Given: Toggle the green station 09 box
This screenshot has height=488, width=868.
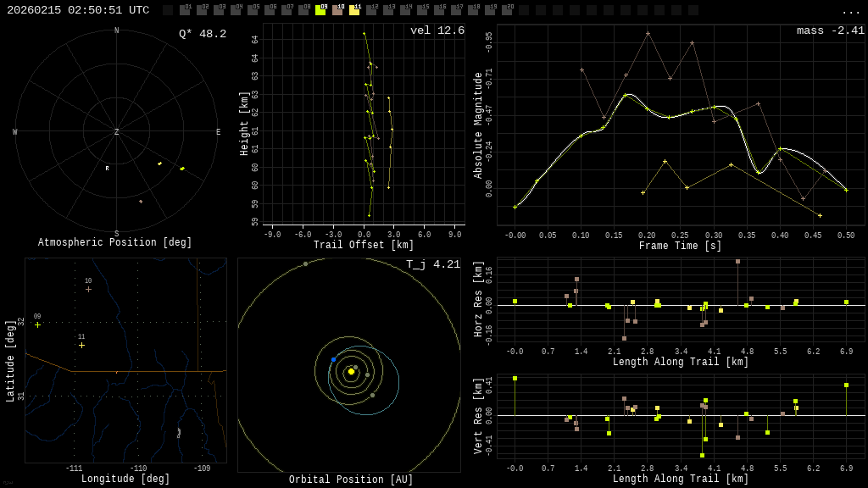Looking at the screenshot, I should point(320,10).
